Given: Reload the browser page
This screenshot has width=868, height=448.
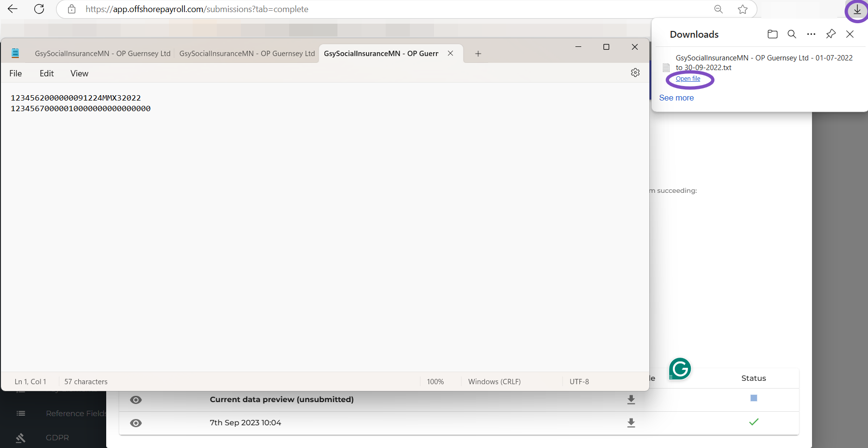Looking at the screenshot, I should [x=39, y=9].
